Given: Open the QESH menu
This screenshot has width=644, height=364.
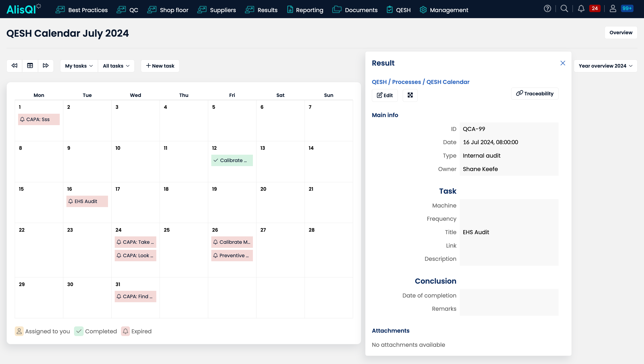Looking at the screenshot, I should [398, 10].
